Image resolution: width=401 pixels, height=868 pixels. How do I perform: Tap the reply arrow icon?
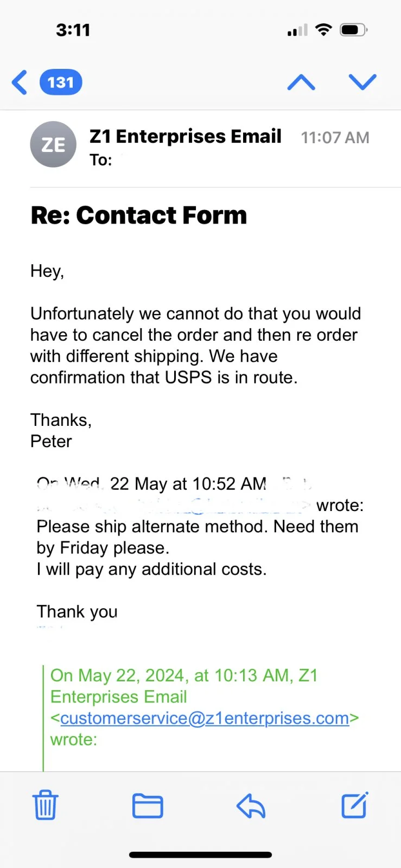click(251, 806)
